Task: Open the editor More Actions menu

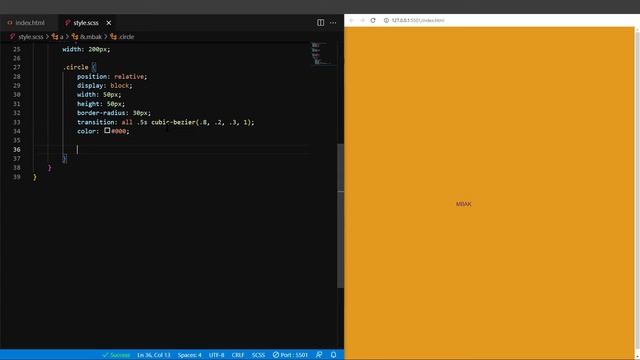Action: (333, 23)
